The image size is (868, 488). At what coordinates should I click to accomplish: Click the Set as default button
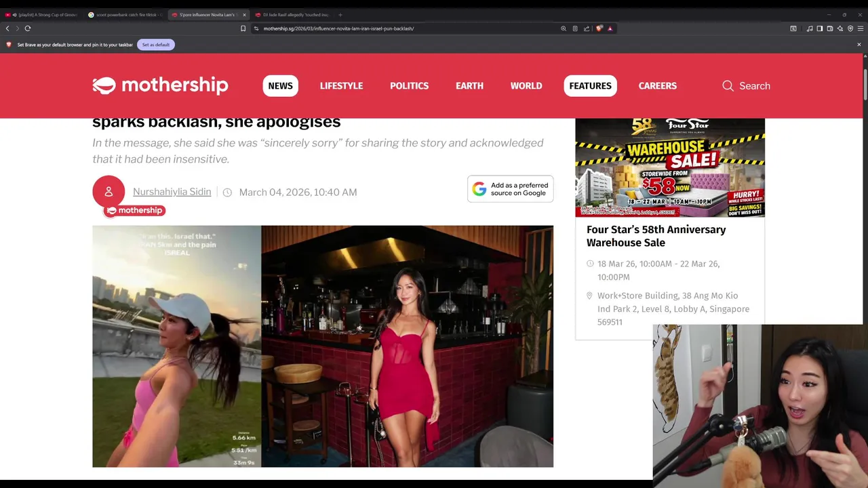(x=156, y=45)
